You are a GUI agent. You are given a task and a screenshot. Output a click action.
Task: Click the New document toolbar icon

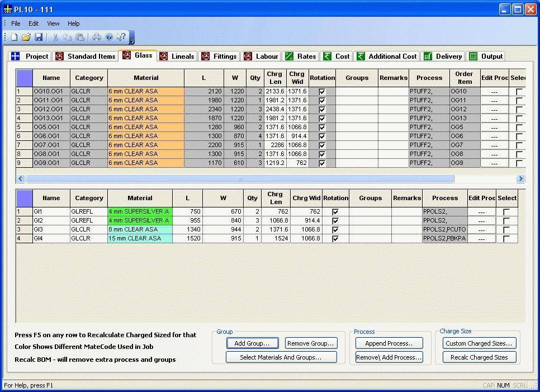pos(14,37)
